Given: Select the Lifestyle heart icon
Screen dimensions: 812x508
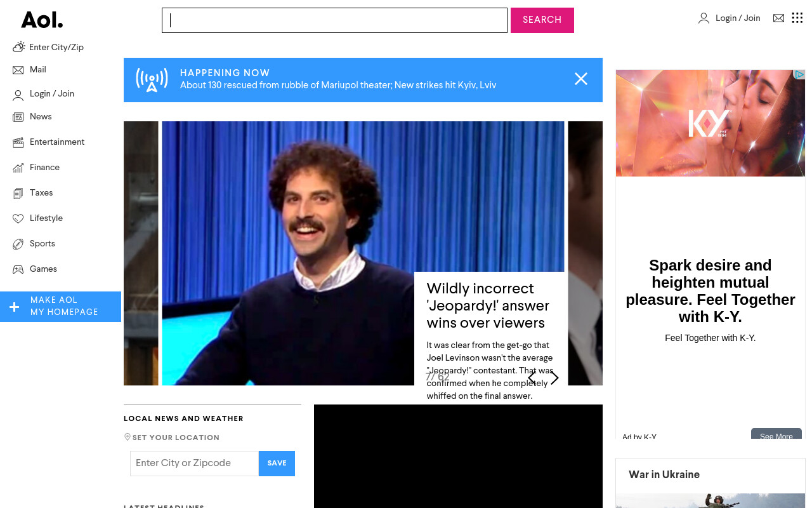Looking at the screenshot, I should pyautogui.click(x=18, y=218).
